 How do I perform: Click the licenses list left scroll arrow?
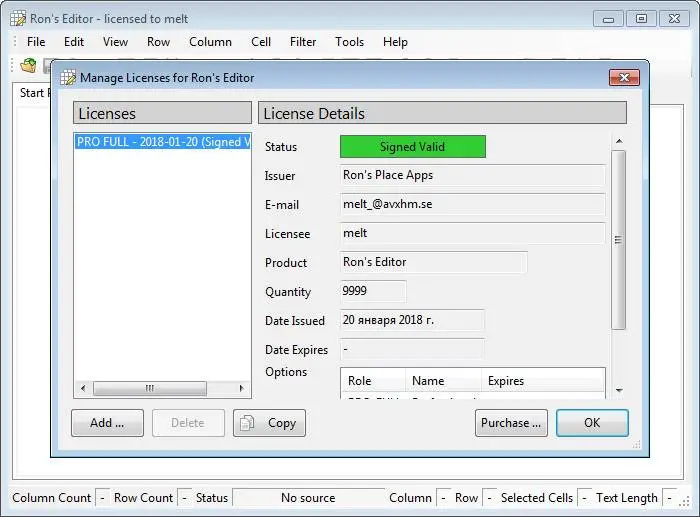click(x=83, y=388)
